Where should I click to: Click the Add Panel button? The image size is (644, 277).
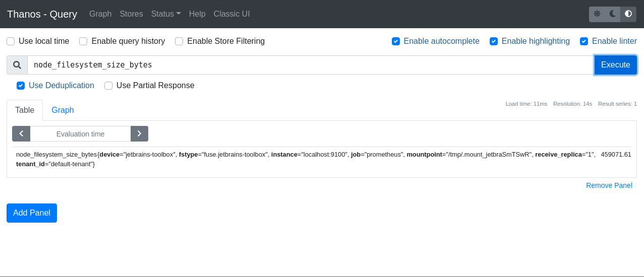[x=32, y=213]
